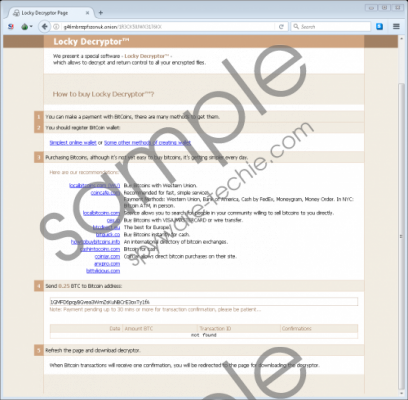The image size is (408, 400).
Task: Click the Bitcoin address text field
Action: [204, 302]
